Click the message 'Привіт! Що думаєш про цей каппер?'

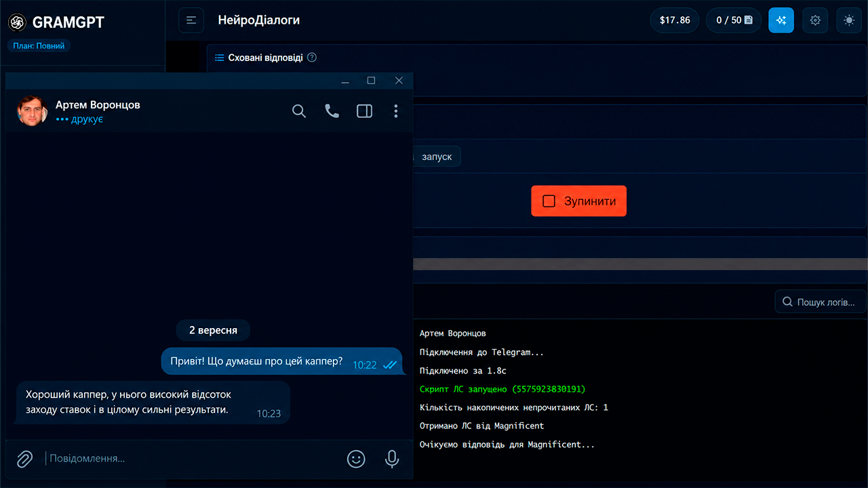pyautogui.click(x=281, y=361)
